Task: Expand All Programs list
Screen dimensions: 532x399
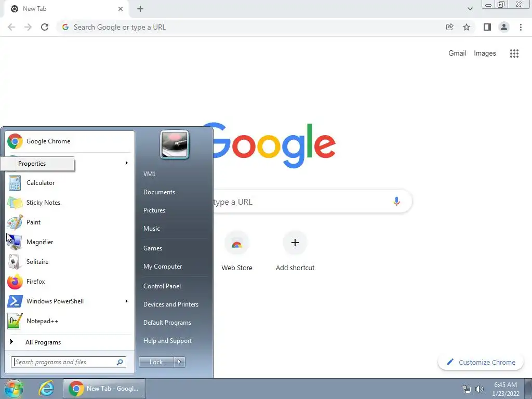Action: click(70, 342)
